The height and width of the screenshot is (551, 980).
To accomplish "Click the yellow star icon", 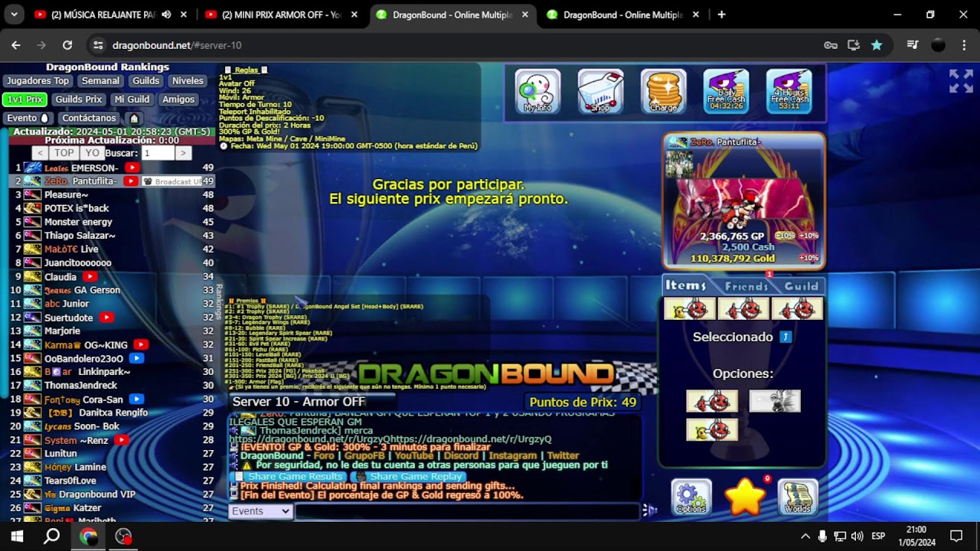I will (745, 497).
